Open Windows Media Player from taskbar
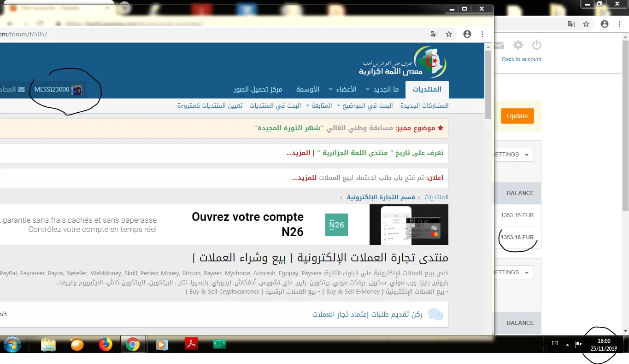 pos(162,344)
